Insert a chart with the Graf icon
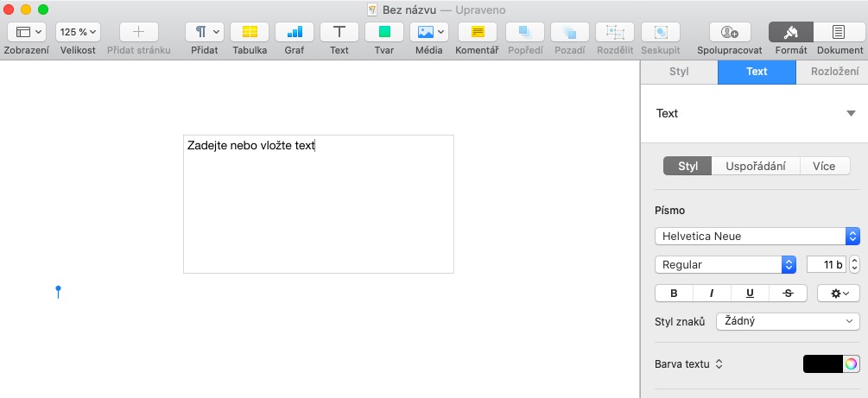This screenshot has width=868, height=398. pyautogui.click(x=295, y=32)
